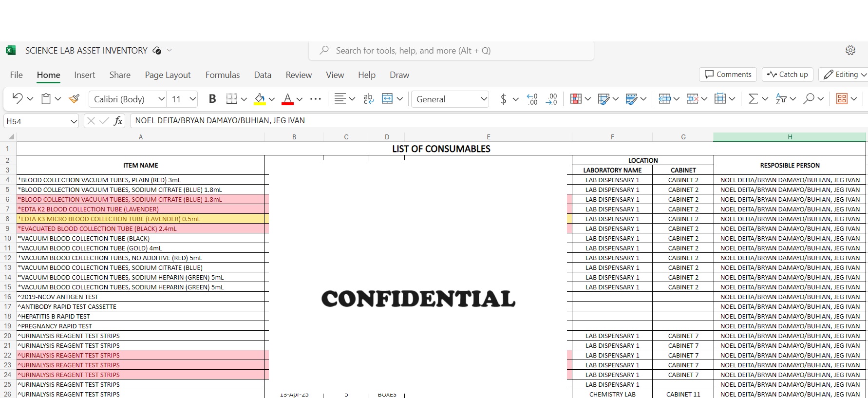Open Conditional Formatting icon
This screenshot has width=868, height=398.
(576, 99)
